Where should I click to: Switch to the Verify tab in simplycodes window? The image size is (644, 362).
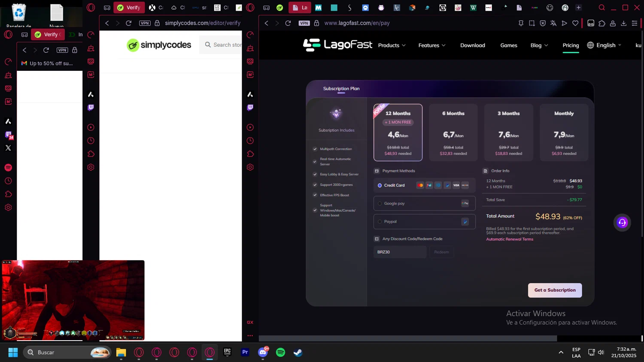point(129,8)
